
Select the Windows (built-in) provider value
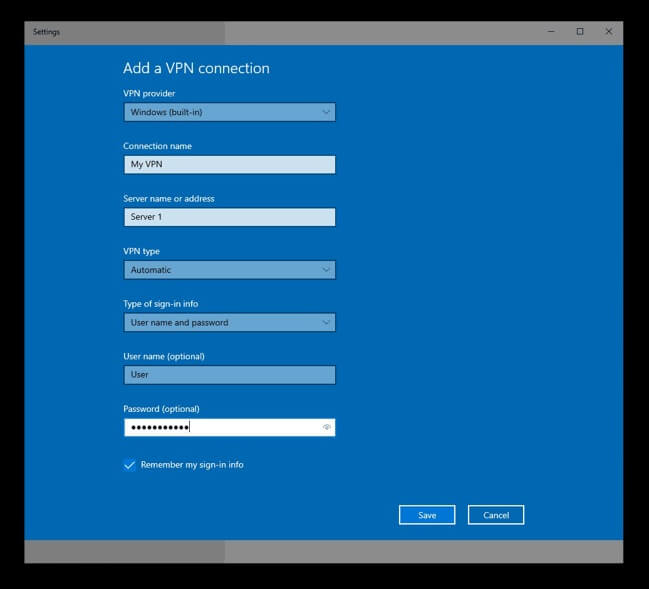tap(166, 112)
